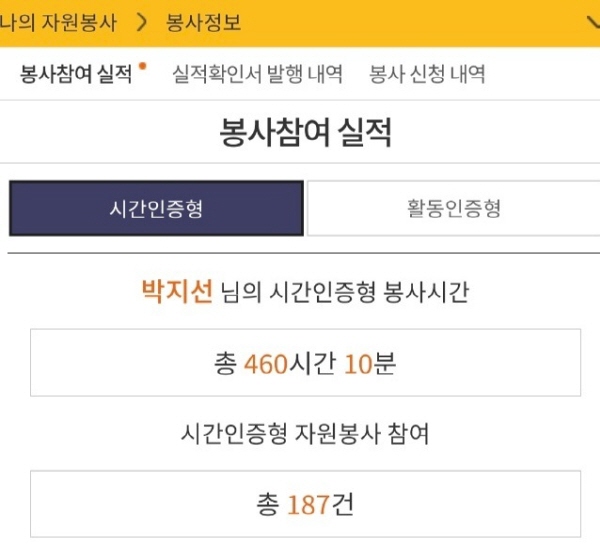Click the 총 text in the 187건 box

click(268, 504)
